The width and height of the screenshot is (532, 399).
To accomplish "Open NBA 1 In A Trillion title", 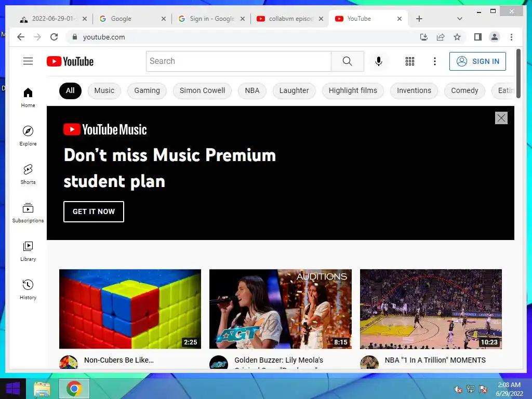I will 435,360.
